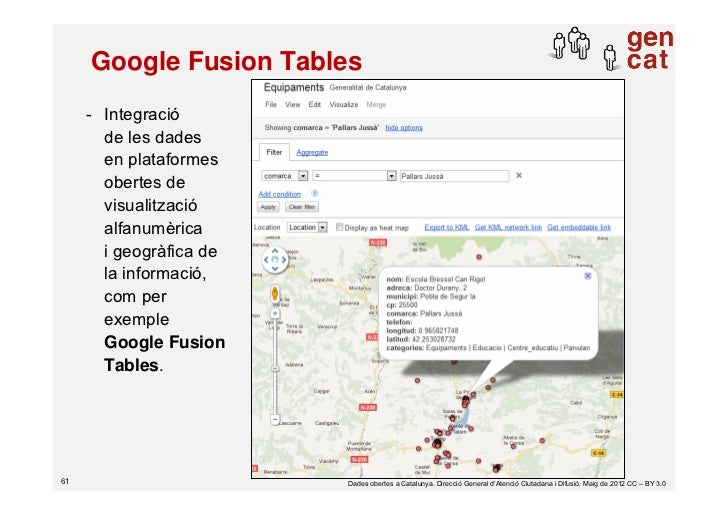This screenshot has width=728, height=515.
Task: Click the nom: Escola Bressol Can Rigol line
Action: (436, 279)
